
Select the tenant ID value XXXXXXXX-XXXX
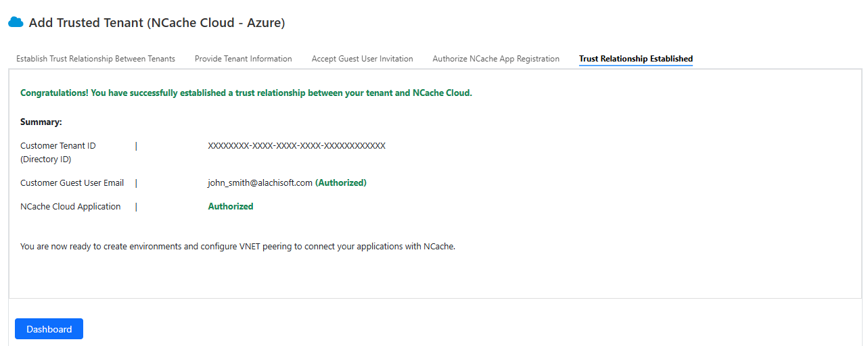(x=296, y=146)
